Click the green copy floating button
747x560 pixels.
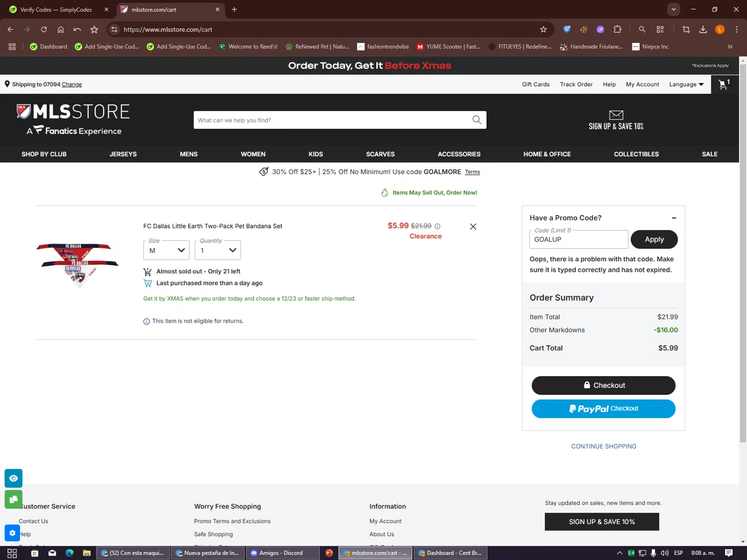13,499
